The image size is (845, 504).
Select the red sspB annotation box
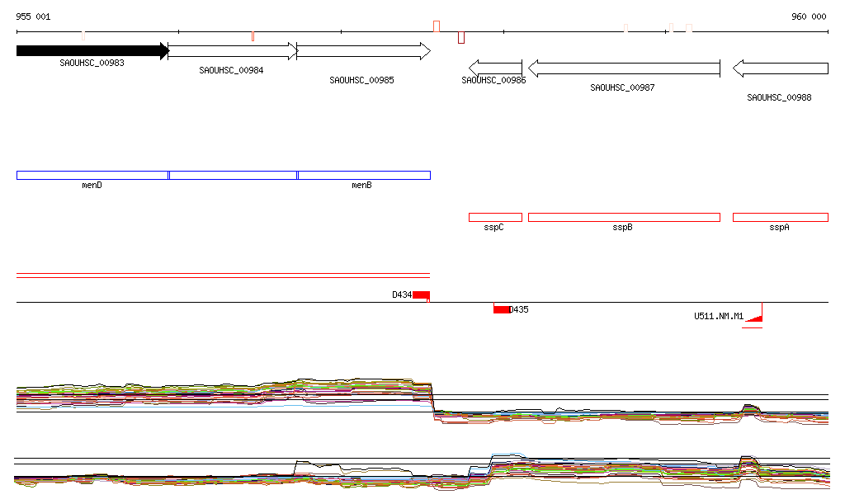pos(624,218)
